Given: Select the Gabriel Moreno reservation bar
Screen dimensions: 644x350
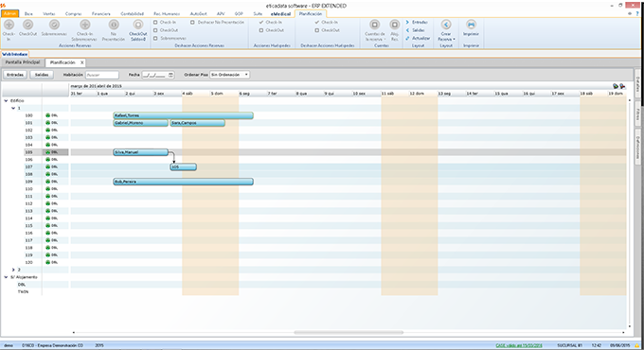Looking at the screenshot, I should pyautogui.click(x=140, y=123).
